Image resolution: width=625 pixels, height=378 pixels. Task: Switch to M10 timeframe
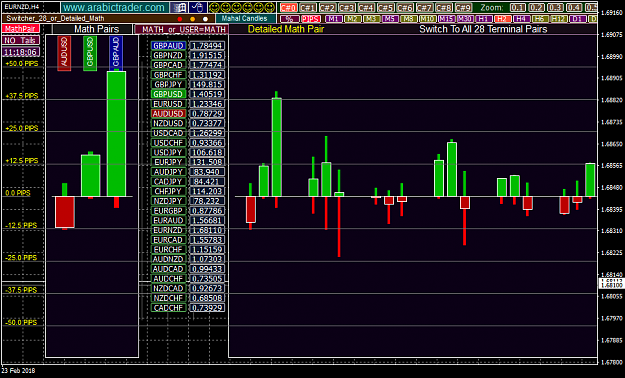click(427, 19)
